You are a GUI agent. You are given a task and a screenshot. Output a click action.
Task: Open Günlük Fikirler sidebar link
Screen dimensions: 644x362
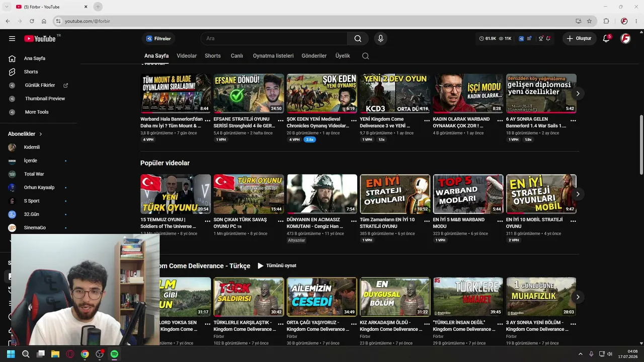40,85
